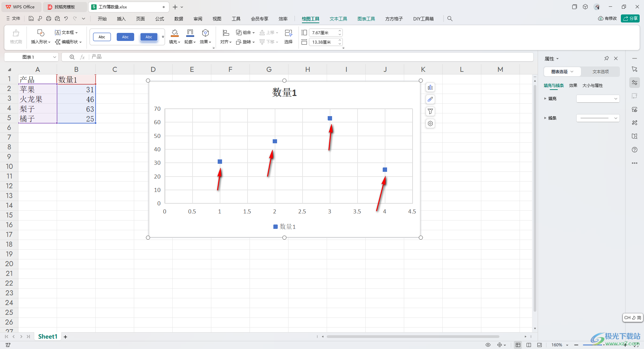Screen dimensions: 644x349
Task: Open the Name Box dropdown showing 图表 1
Action: pyautogui.click(x=54, y=57)
